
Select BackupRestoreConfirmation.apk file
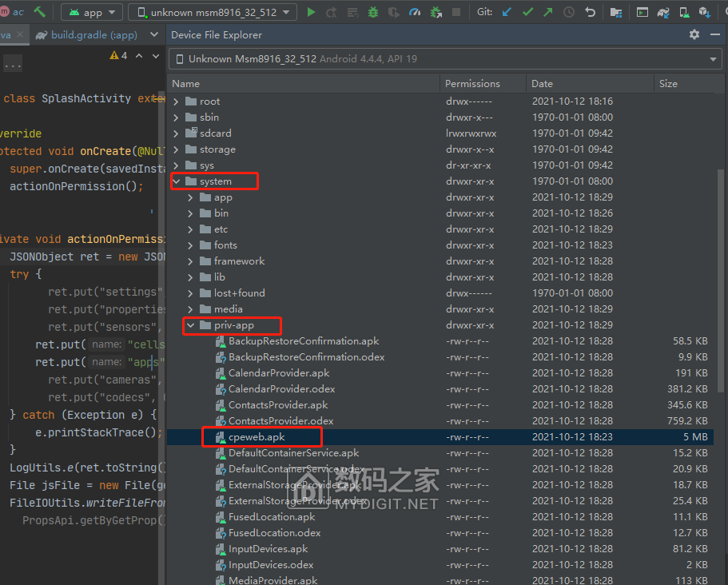pos(440,341)
